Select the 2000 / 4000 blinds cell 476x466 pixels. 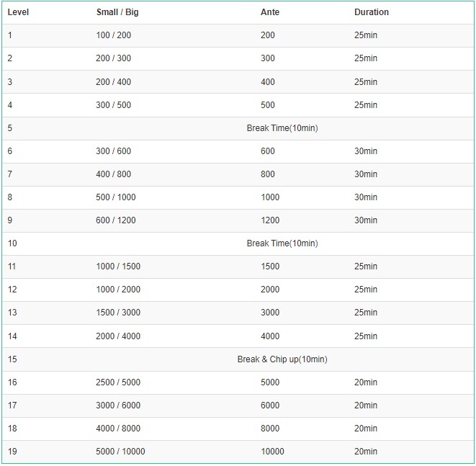118,336
